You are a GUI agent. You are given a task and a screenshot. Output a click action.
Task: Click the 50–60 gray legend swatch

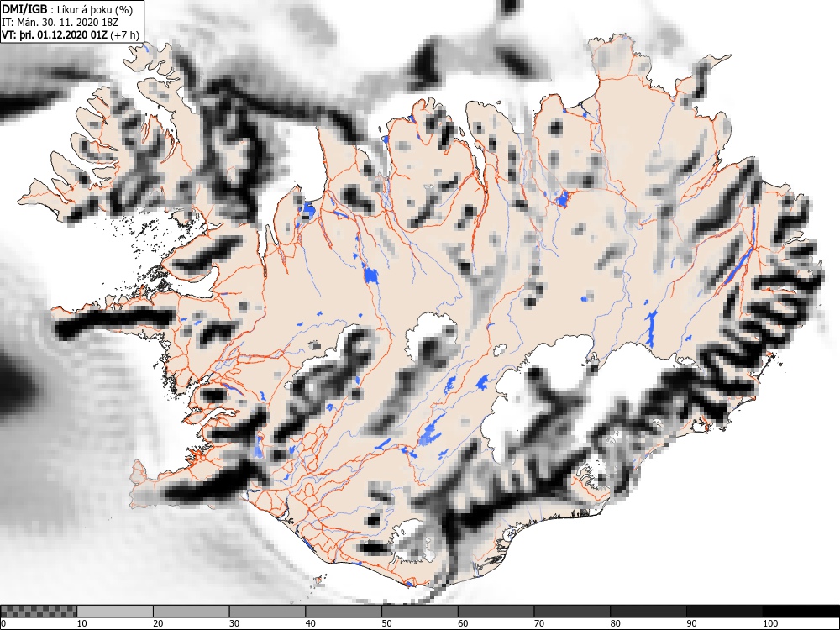coord(419,612)
